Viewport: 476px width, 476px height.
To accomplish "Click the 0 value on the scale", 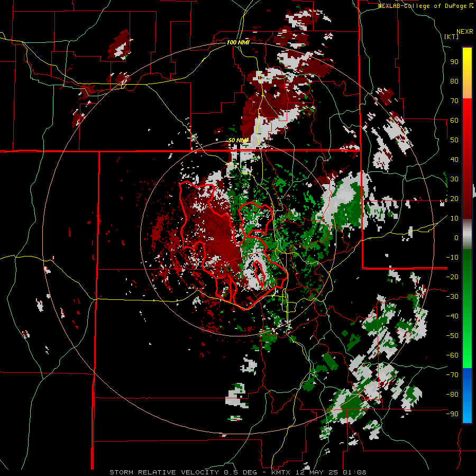I will 456,238.
